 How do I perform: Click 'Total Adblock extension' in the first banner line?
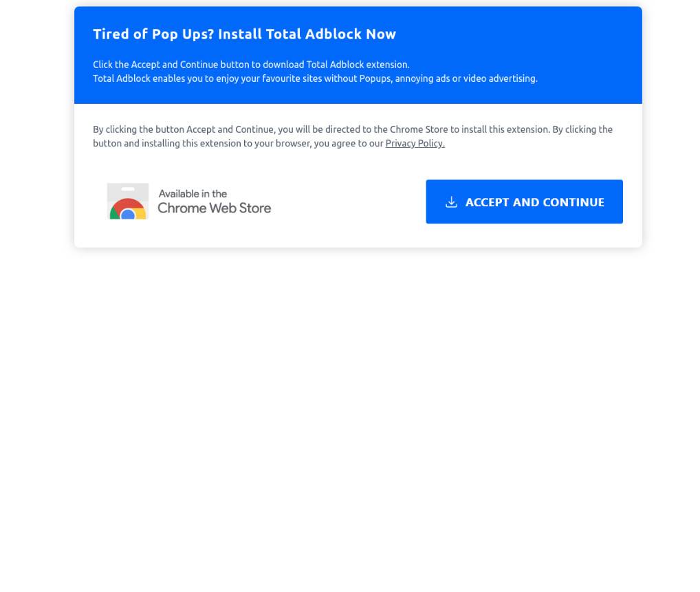point(358,65)
